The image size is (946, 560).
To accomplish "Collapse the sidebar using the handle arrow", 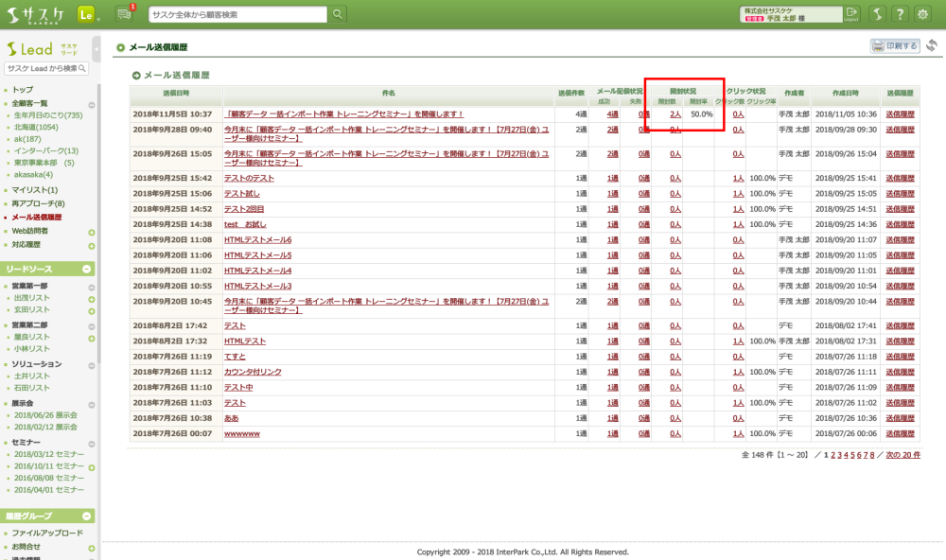I will tap(97, 48).
